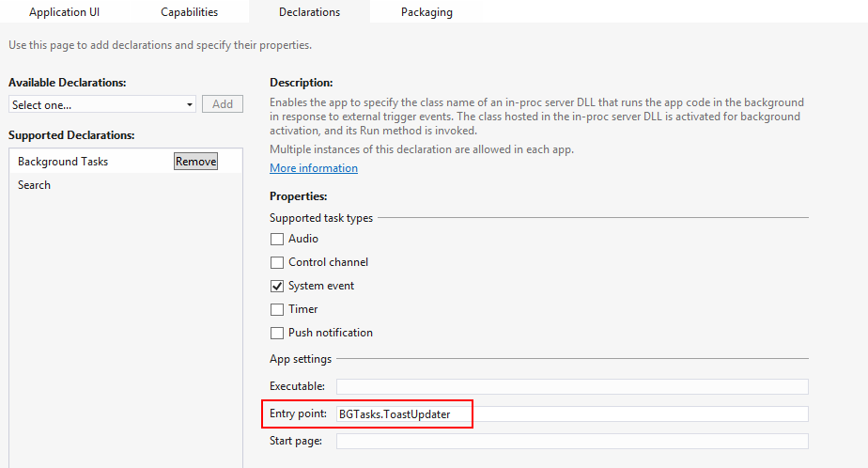Check the Control channel checkbox

click(277, 262)
